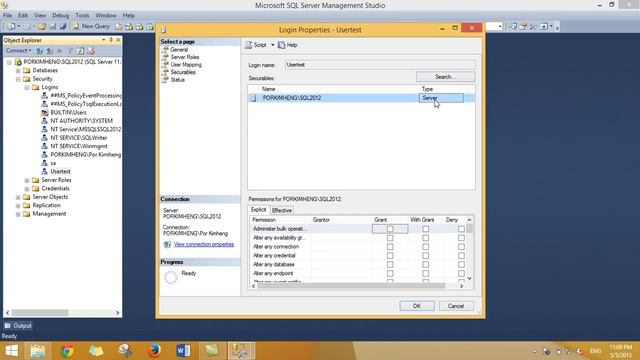Select the BUILTIN\Users login node

(68, 112)
